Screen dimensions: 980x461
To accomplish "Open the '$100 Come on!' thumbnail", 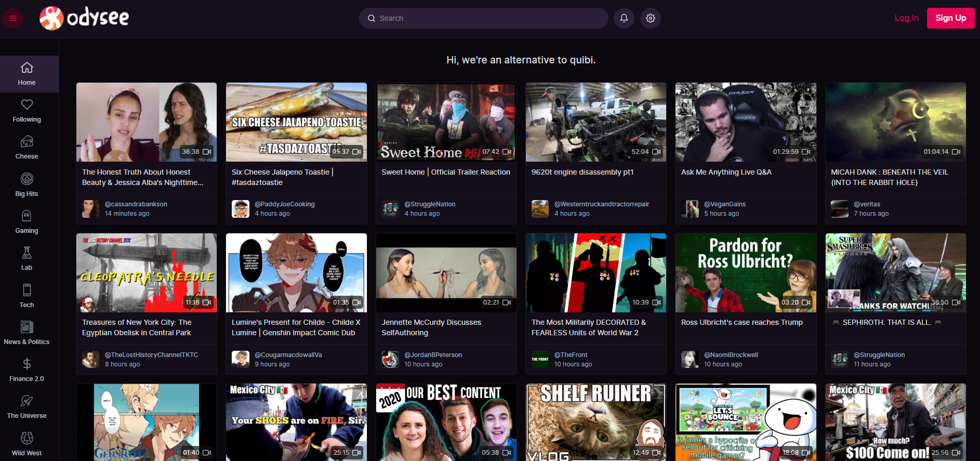I will click(x=896, y=423).
